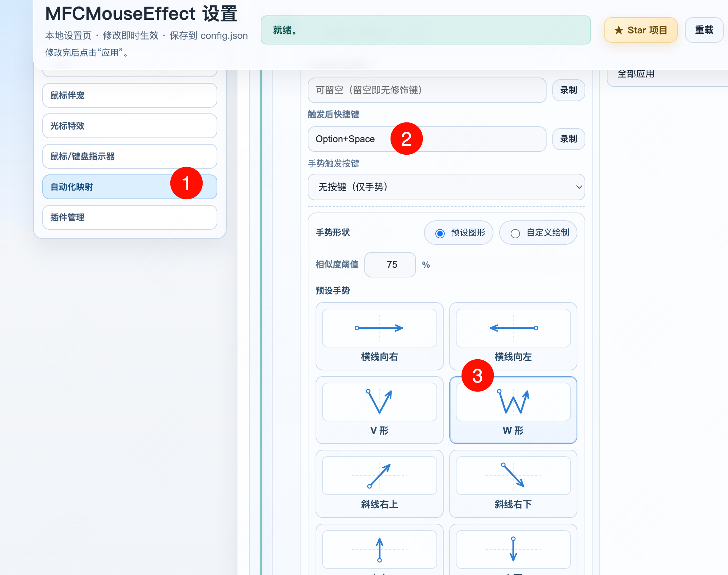728x575 pixels.
Task: Click the 相似度阈值 value field
Action: [x=390, y=265]
